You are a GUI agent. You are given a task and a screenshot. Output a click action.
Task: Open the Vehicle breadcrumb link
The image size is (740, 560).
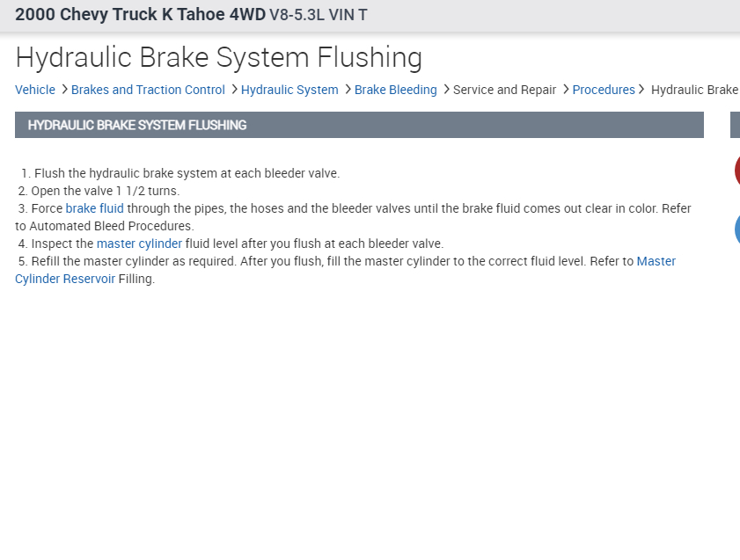click(35, 90)
